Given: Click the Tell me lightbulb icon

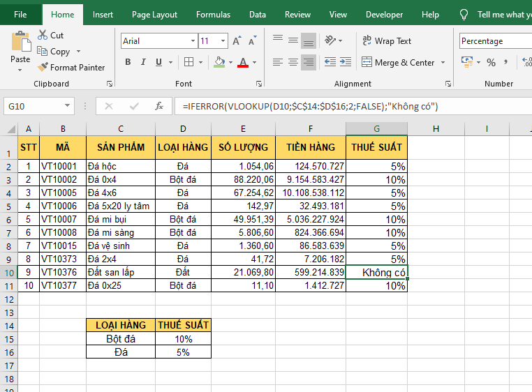Looking at the screenshot, I should pyautogui.click(x=464, y=15).
